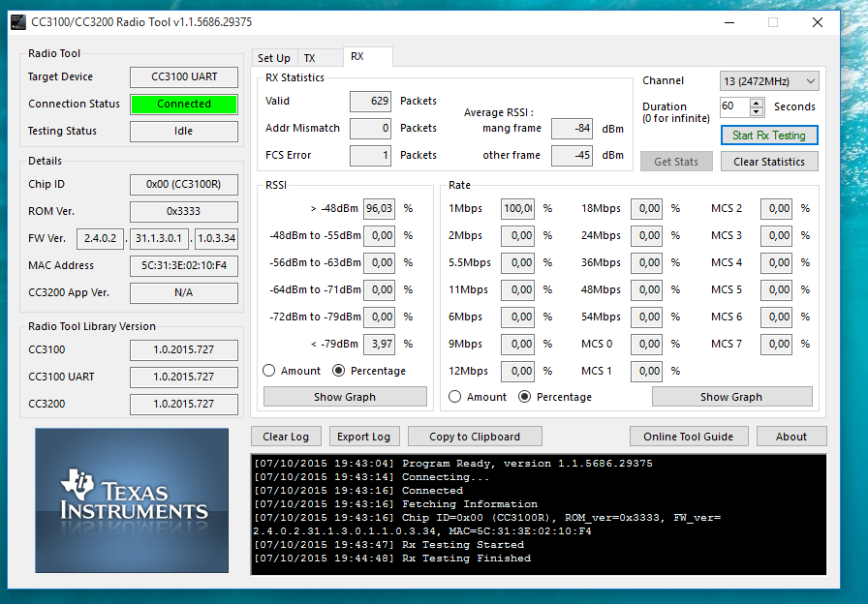The height and width of the screenshot is (604, 868).
Task: Decrease Duration with the down spinner arrow
Action: 757,111
